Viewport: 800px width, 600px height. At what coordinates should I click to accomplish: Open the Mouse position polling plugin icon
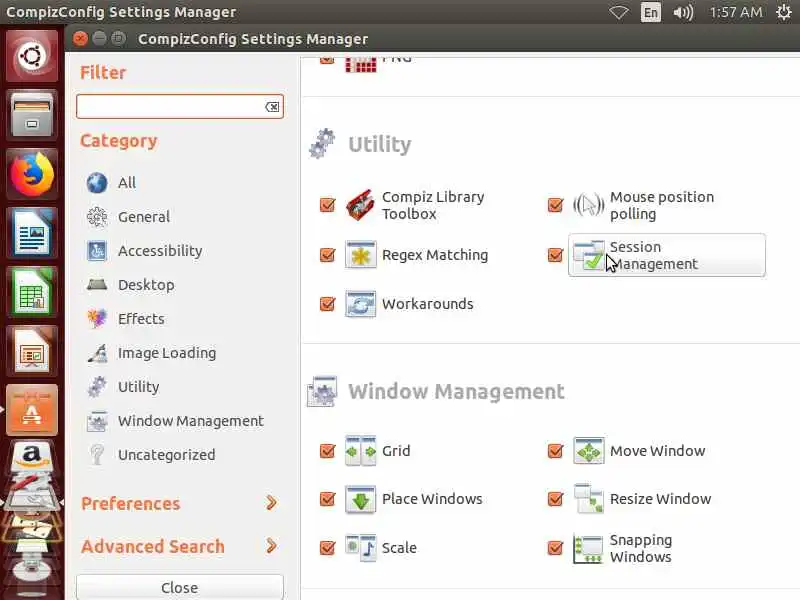pyautogui.click(x=588, y=205)
